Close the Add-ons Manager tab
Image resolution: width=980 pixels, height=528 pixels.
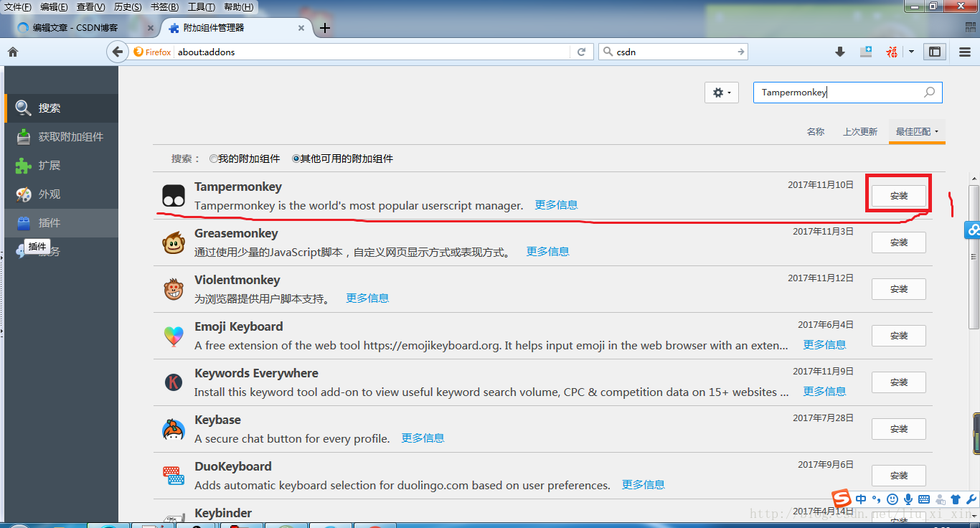(301, 28)
